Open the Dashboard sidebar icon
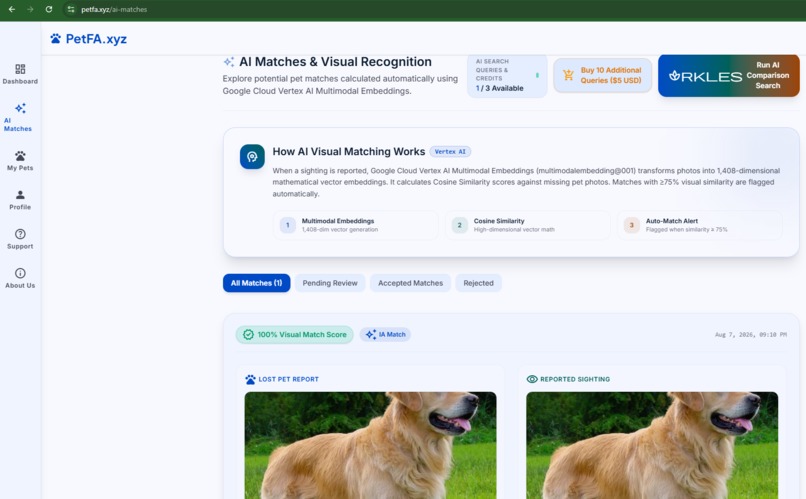Viewport: 806px width, 499px height. click(x=20, y=69)
